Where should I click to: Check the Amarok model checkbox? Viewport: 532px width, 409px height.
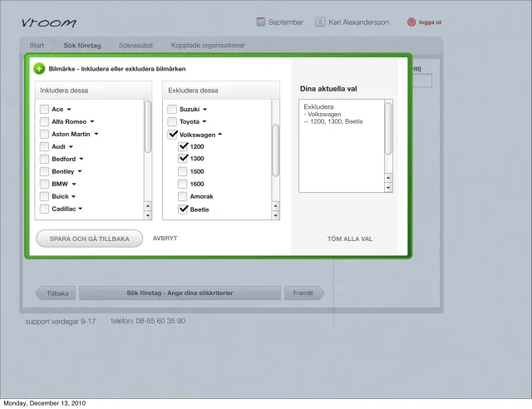pos(183,196)
